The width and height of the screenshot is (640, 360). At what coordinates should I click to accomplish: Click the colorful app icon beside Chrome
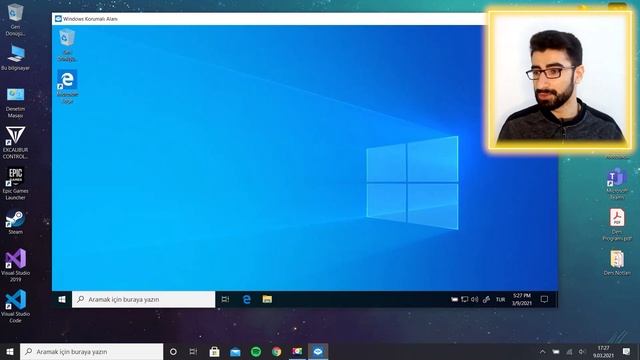point(297,352)
